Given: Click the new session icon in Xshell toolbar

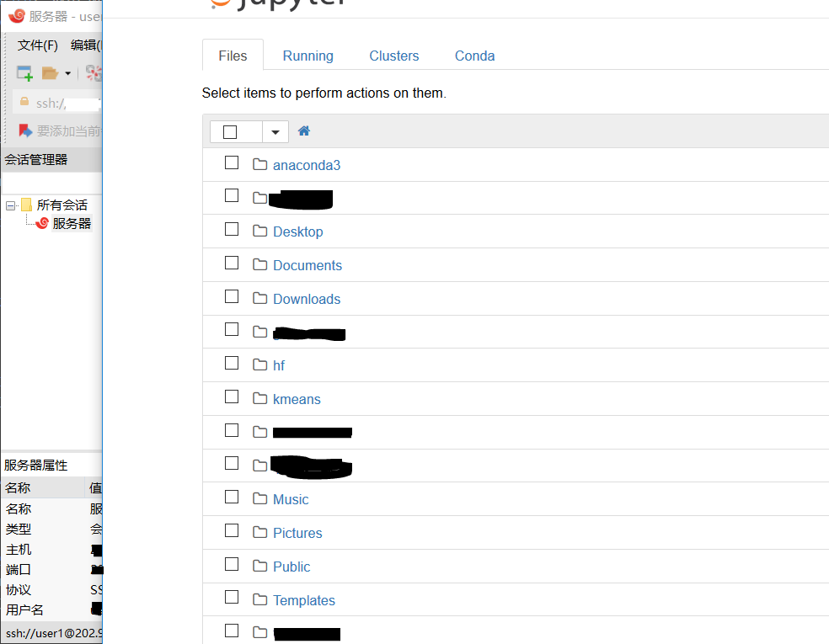Looking at the screenshot, I should coord(24,73).
